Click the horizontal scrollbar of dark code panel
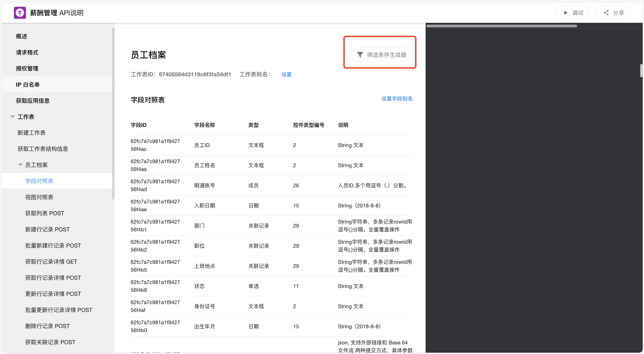Viewport: 644px width, 354px height. tap(501, 26)
